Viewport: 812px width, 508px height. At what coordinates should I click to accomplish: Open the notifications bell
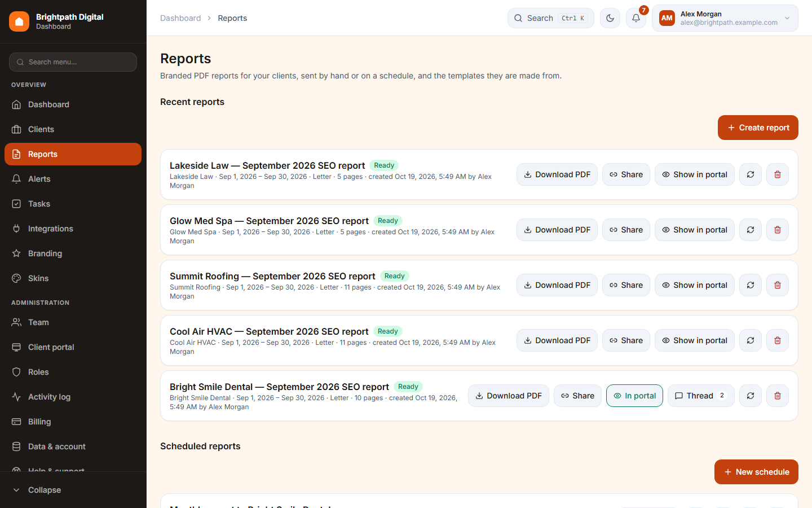click(636, 18)
